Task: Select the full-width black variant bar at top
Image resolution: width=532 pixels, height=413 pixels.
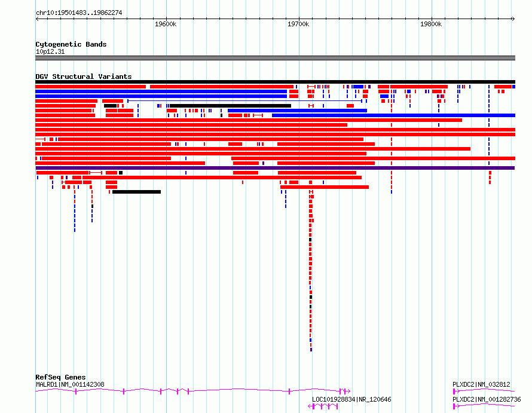Action: click(x=275, y=82)
